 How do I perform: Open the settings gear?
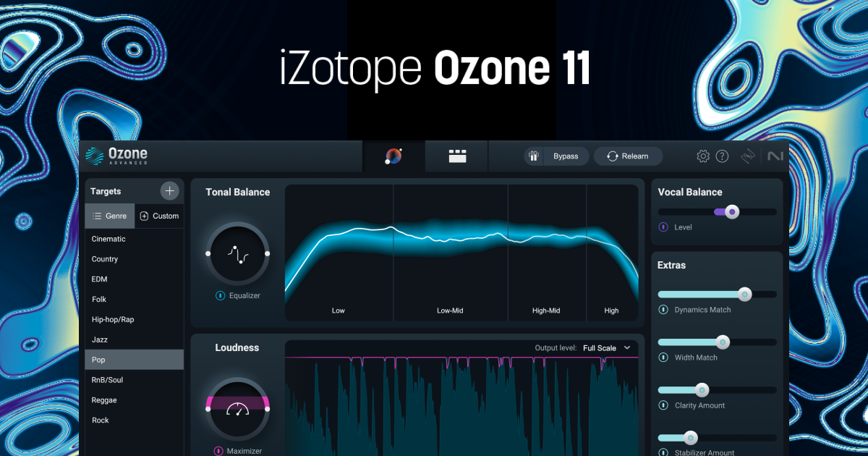point(703,156)
